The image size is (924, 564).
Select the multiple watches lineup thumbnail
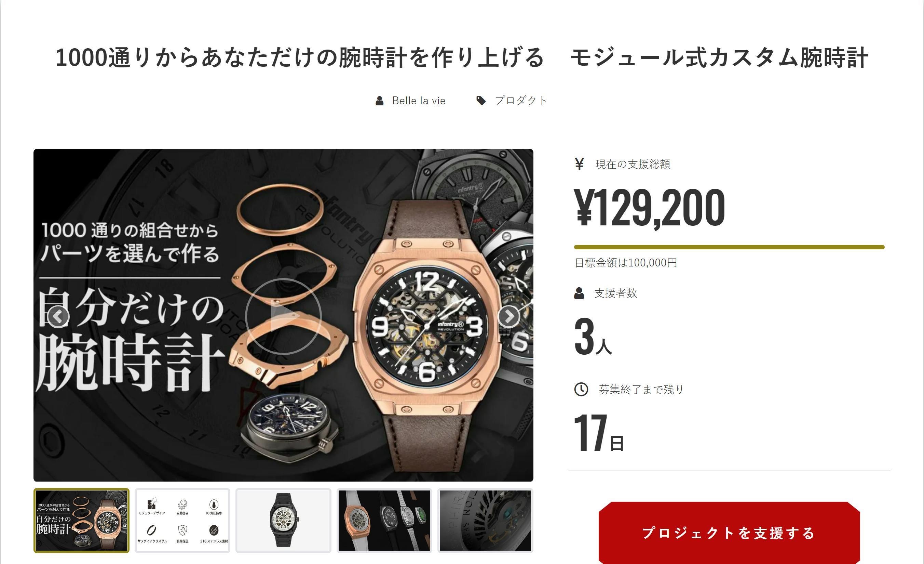tap(384, 520)
